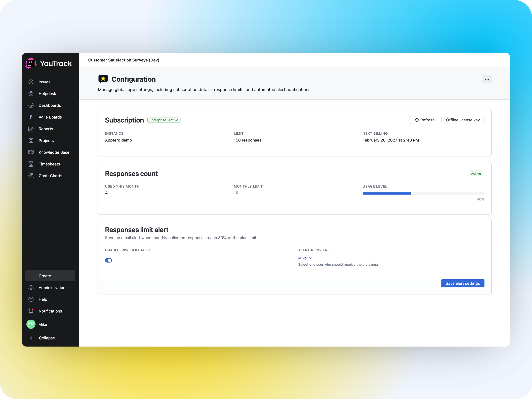The image size is (532, 399).
Task: Click the Knowledge Base book icon
Action: pos(31,152)
